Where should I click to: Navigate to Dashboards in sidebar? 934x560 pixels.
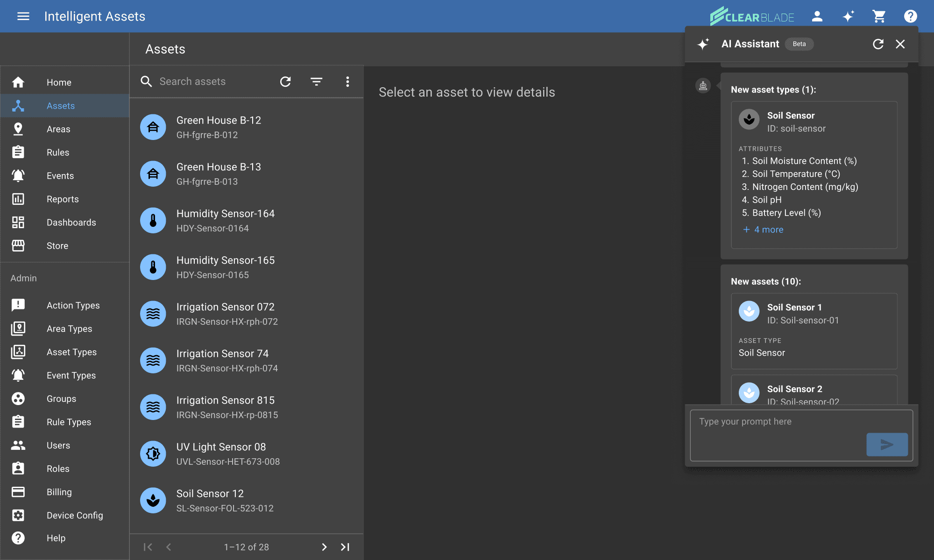71,223
